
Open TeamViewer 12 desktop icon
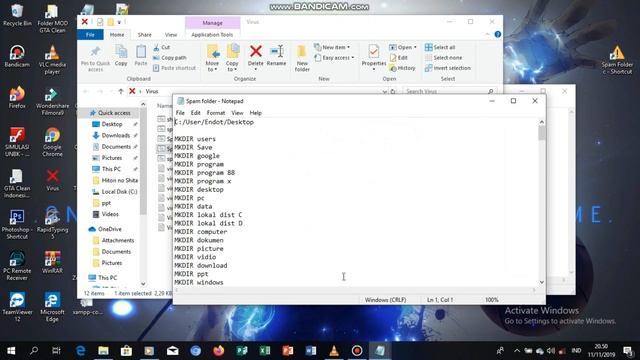(17, 307)
